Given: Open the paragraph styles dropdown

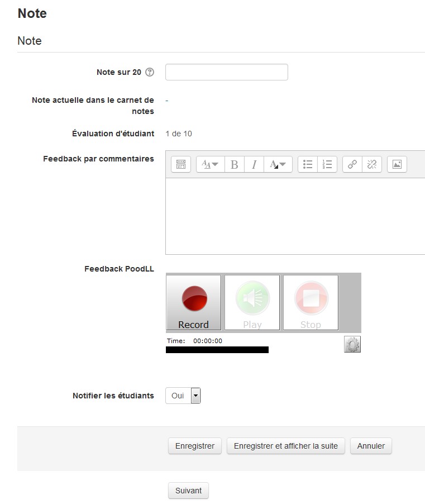Looking at the screenshot, I should point(210,164).
